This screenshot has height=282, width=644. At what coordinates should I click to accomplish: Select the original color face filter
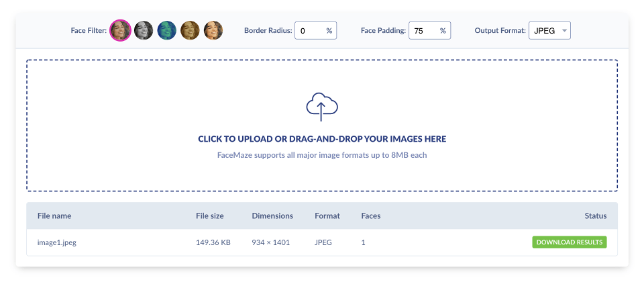(x=120, y=30)
